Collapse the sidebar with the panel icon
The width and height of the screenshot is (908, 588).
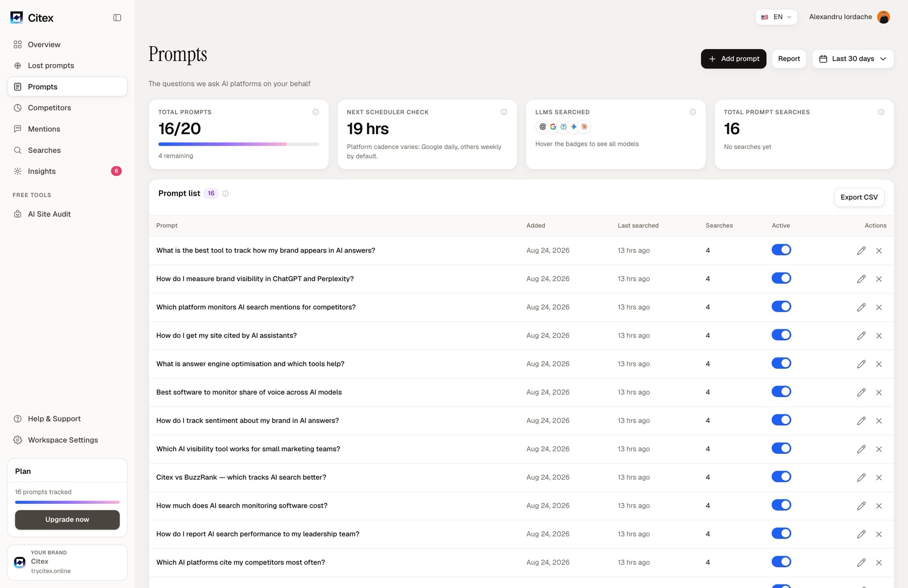click(x=117, y=18)
